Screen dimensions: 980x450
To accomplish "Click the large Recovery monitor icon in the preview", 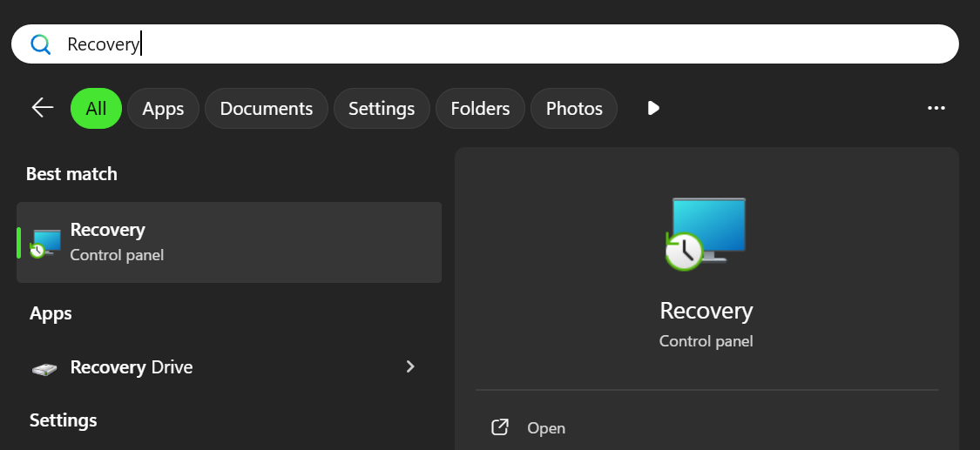I will point(706,233).
